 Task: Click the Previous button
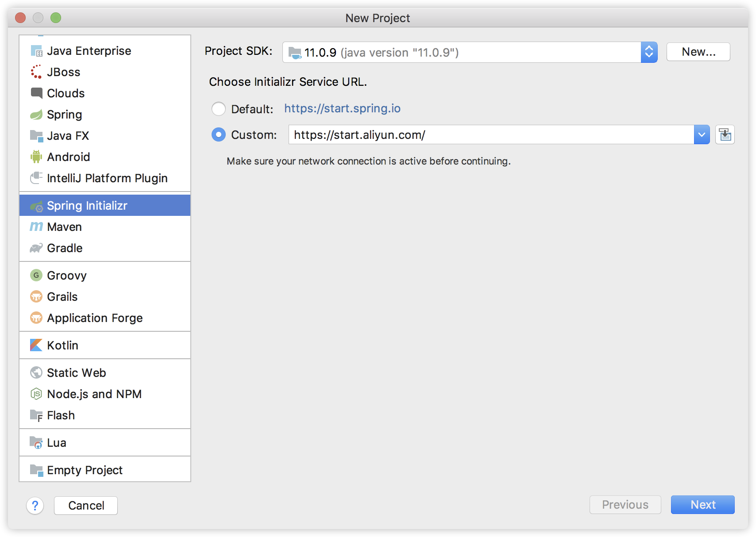point(625,505)
